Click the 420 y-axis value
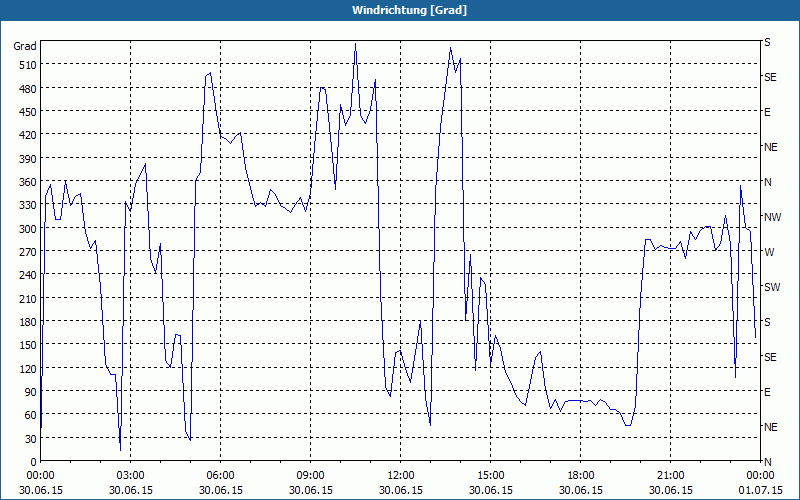 point(28,135)
